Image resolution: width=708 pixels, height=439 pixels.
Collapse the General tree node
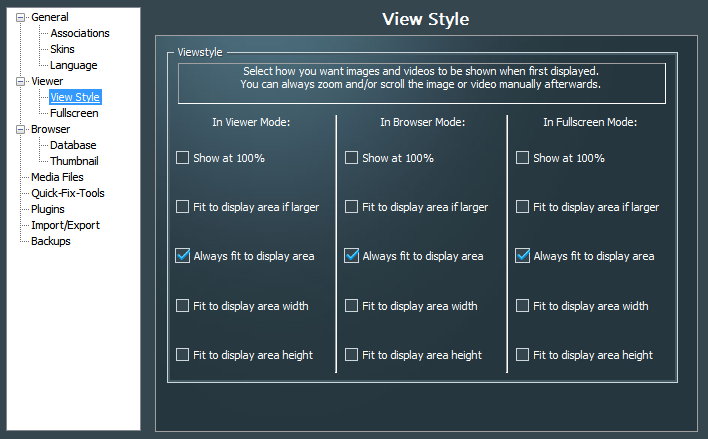coord(20,17)
